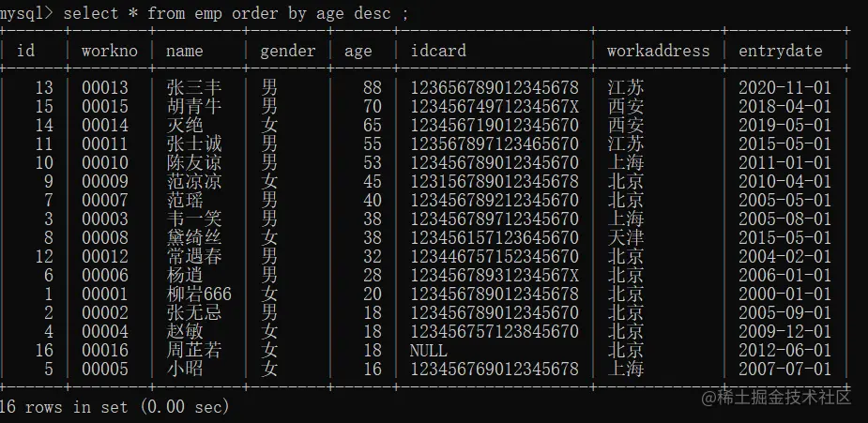The width and height of the screenshot is (868, 423).
Task: Click the name 张无忌
Action: click(x=193, y=313)
